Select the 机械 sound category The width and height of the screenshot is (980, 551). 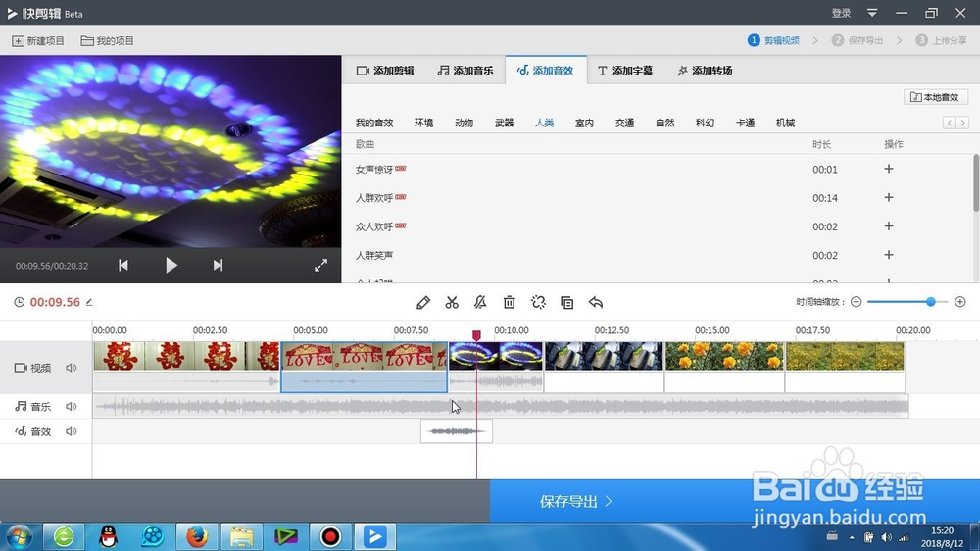pyautogui.click(x=785, y=123)
